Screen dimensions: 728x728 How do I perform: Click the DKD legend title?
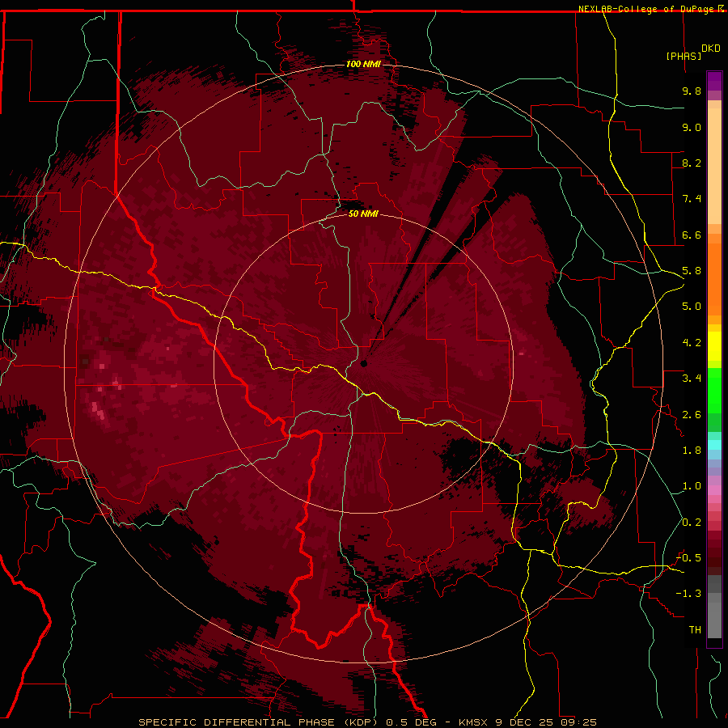[x=711, y=49]
